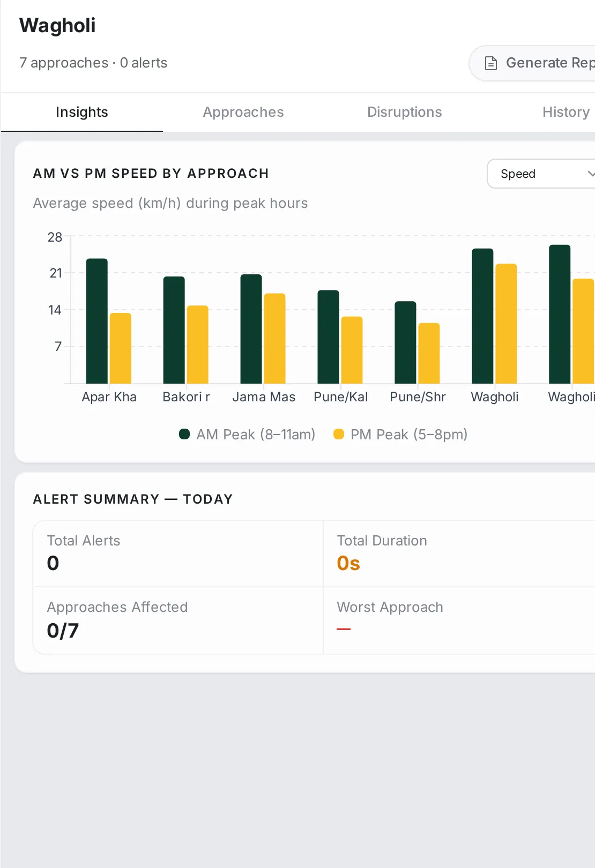
Task: Click the Jama Mas axis label
Action: pyautogui.click(x=264, y=397)
